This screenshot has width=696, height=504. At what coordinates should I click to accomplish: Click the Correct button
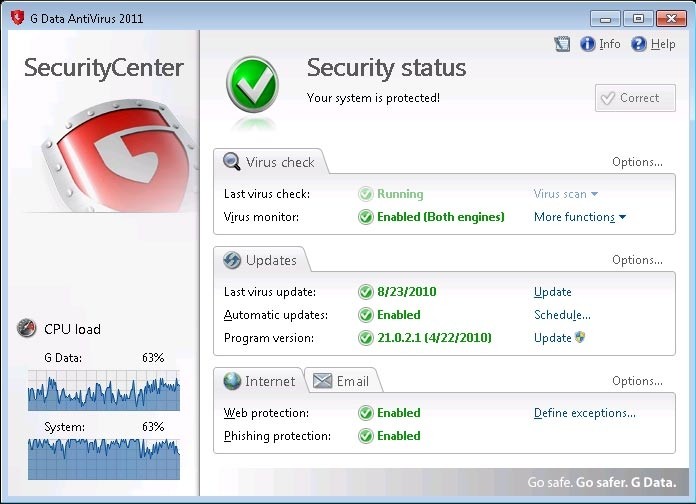[635, 98]
